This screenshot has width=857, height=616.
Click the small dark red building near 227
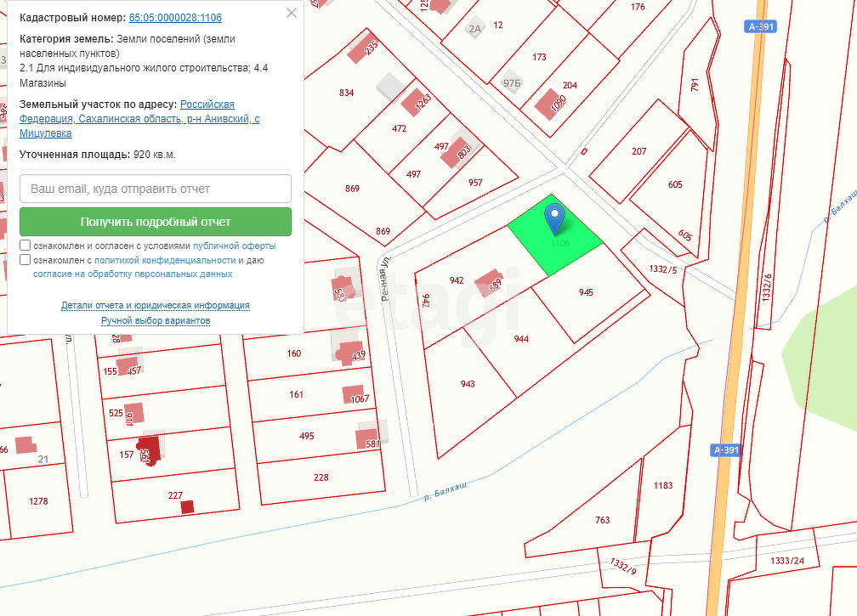187,507
